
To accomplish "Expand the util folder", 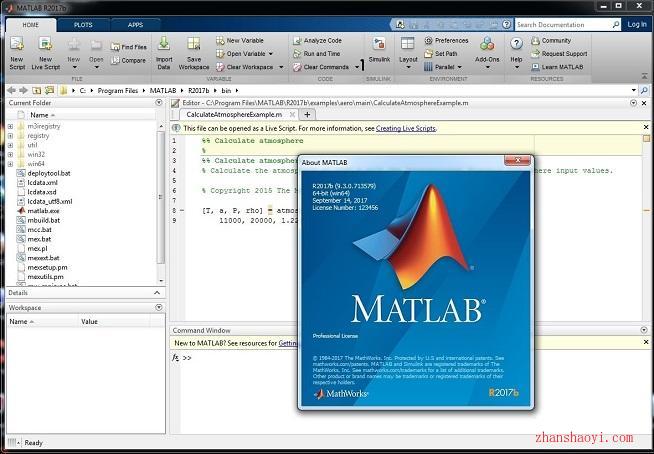I will click(x=10, y=145).
